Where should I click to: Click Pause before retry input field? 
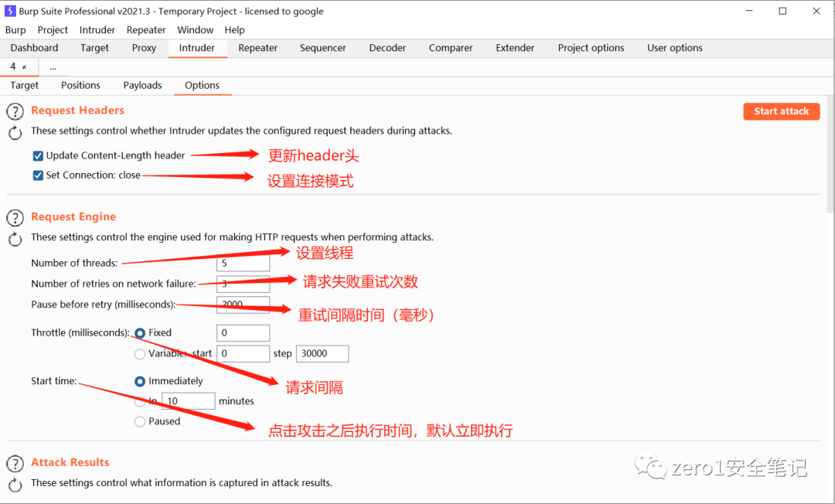point(243,305)
